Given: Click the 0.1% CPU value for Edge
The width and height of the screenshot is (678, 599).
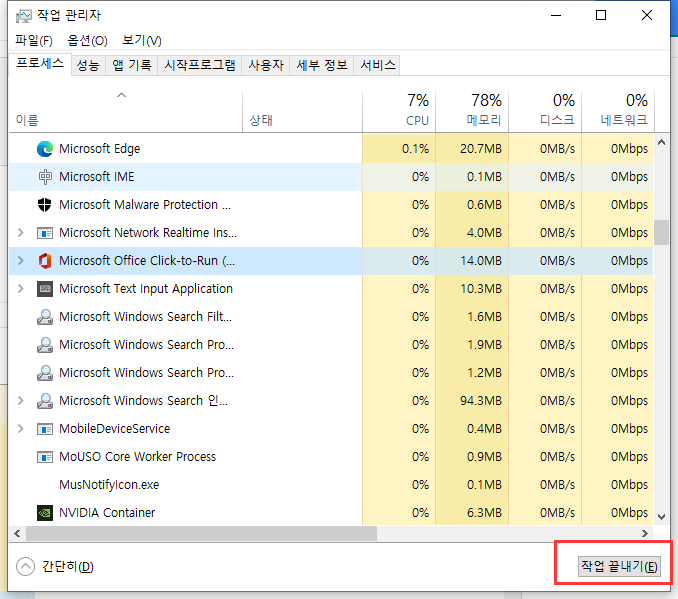Looking at the screenshot, I should click(415, 149).
